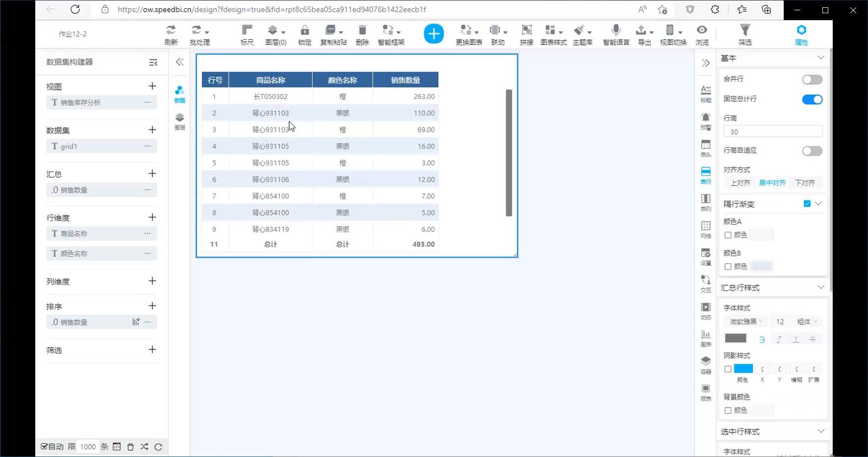
Task: Uncheck the 隔行渐变 checkbox
Action: pos(807,204)
